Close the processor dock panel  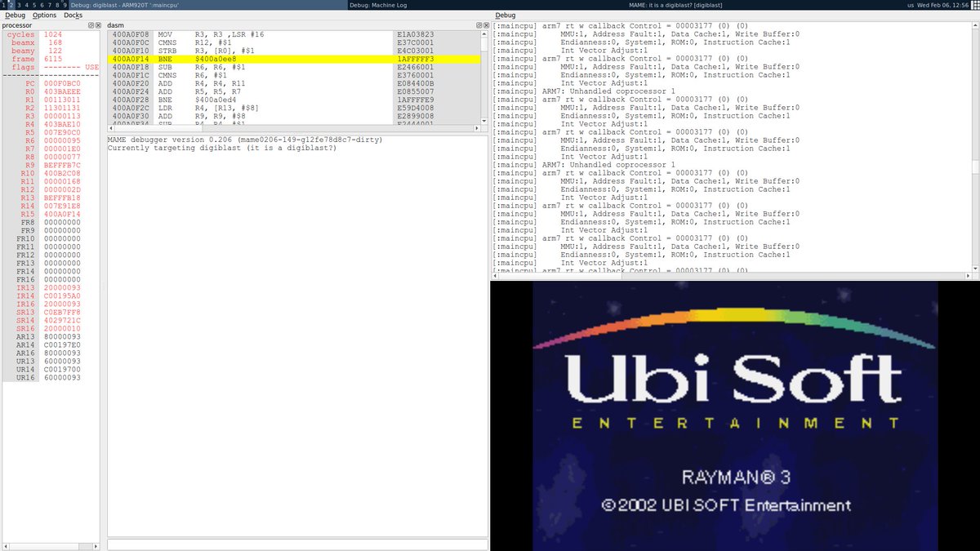click(99, 25)
